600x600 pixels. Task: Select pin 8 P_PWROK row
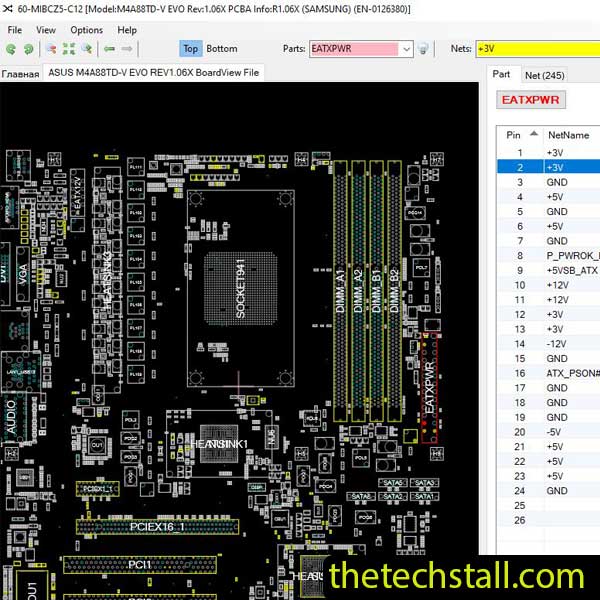[x=548, y=256]
